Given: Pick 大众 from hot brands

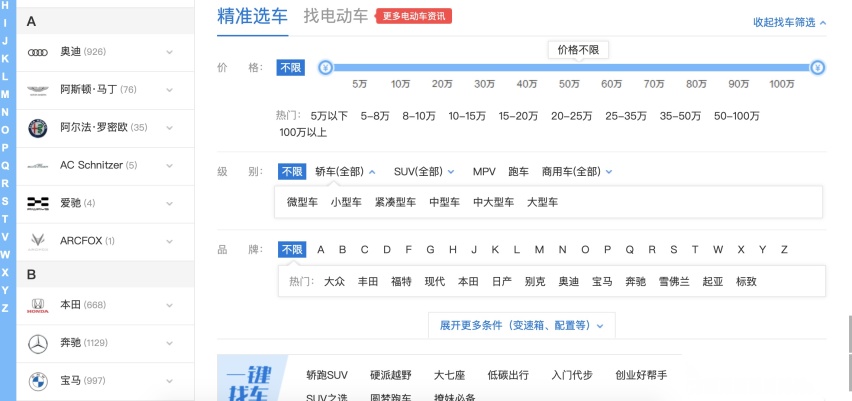Looking at the screenshot, I should 334,281.
